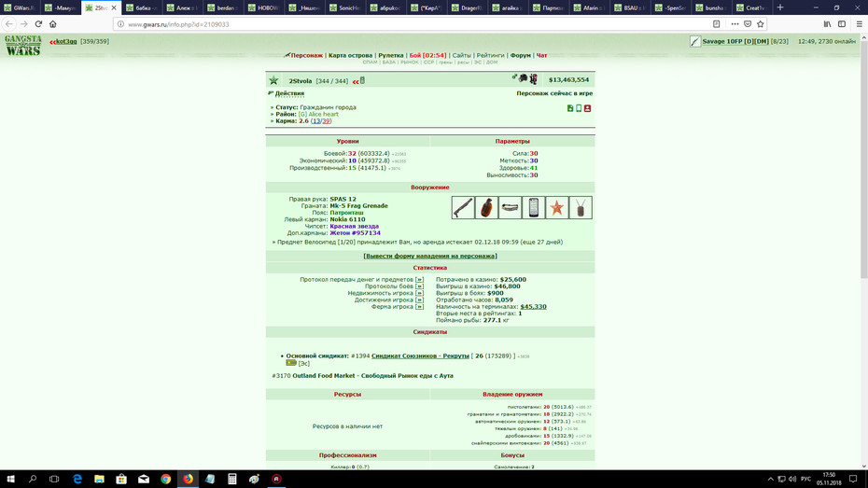This screenshot has height=488, width=868.
Task: Open Чат in the top menu
Action: click(541, 55)
